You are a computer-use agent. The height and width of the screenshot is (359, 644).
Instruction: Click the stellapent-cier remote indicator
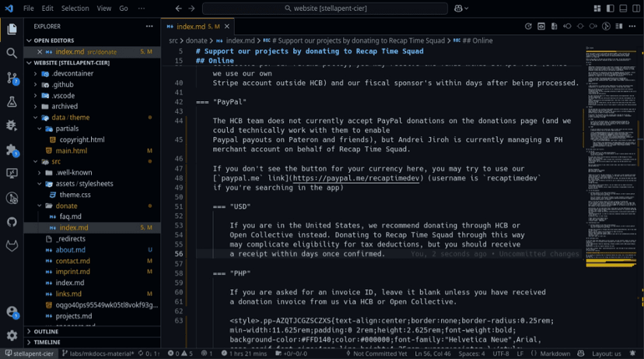[32, 354]
